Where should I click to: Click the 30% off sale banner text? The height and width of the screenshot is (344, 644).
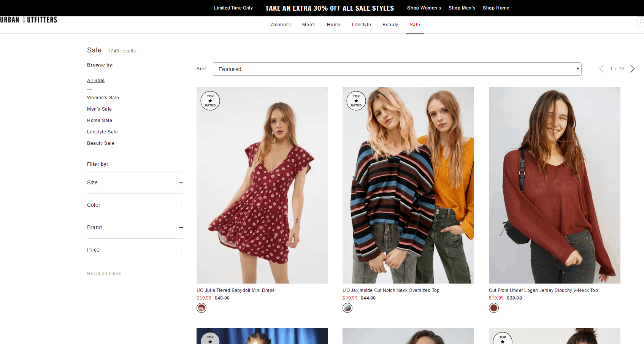point(330,8)
